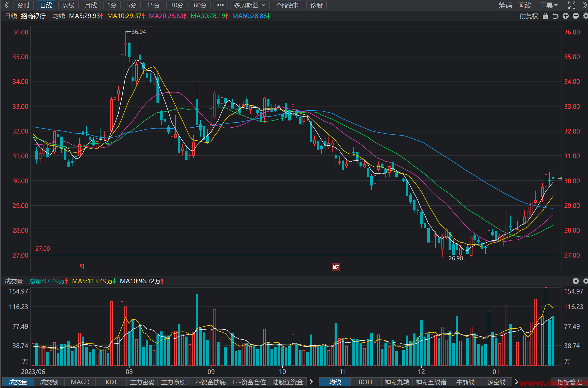Viewport: 588px width, 388px height.
Task: Switch to the 周线 weekly chart
Action: (x=68, y=5)
